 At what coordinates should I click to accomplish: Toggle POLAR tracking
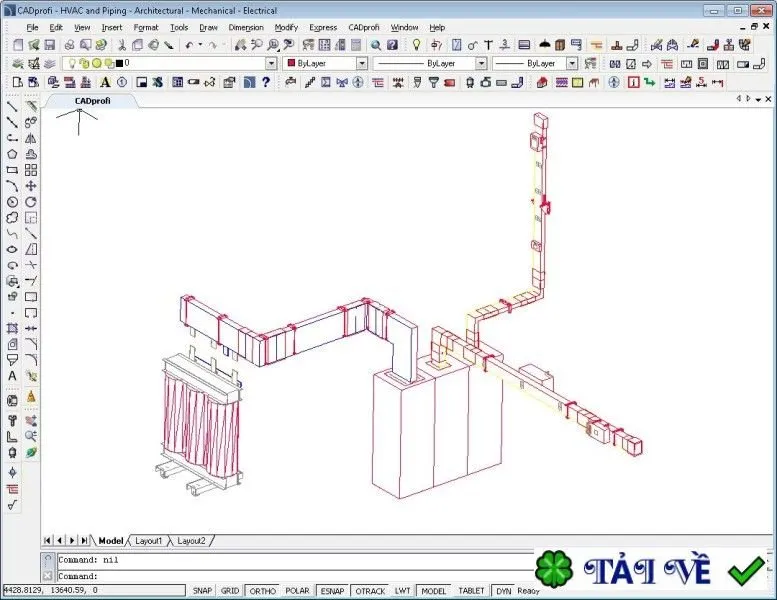pos(297,591)
